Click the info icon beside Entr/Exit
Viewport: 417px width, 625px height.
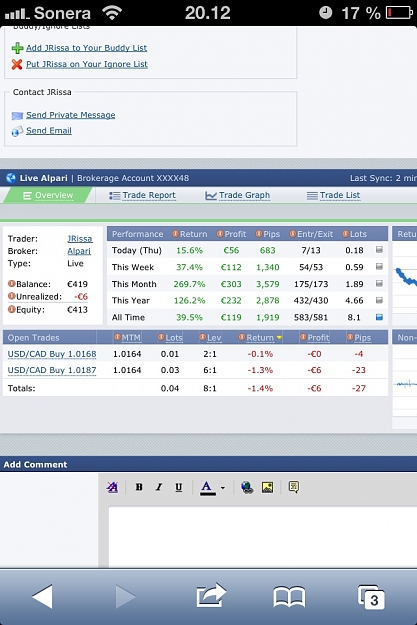tap(293, 234)
